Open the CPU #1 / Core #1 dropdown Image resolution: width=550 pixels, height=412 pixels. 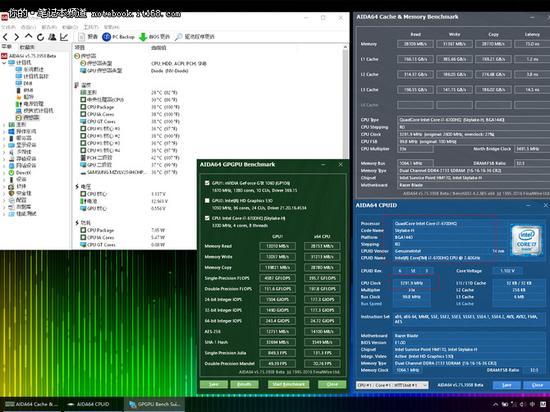point(392,385)
